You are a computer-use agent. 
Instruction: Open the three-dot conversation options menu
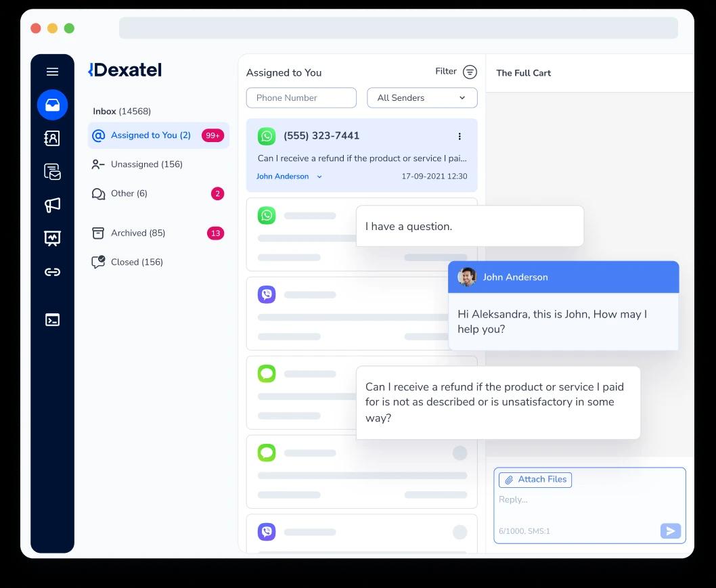(x=460, y=136)
